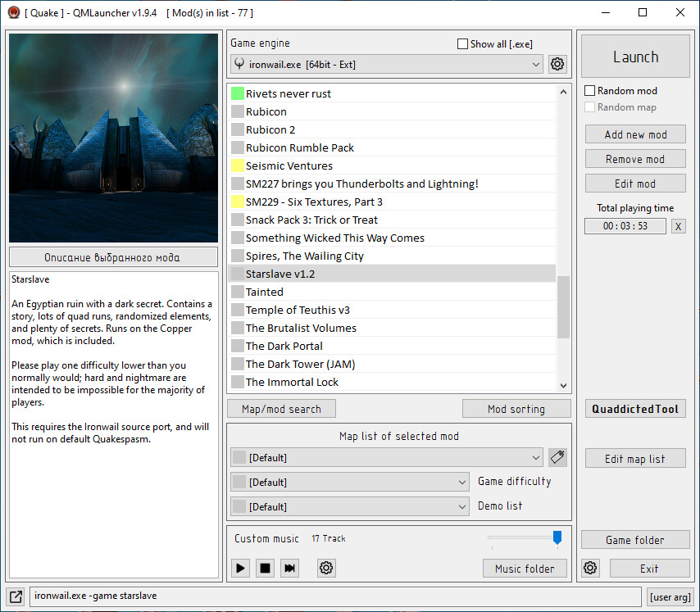Open custom music settings gear
Screen dimensions: 700x612
[x=326, y=568]
